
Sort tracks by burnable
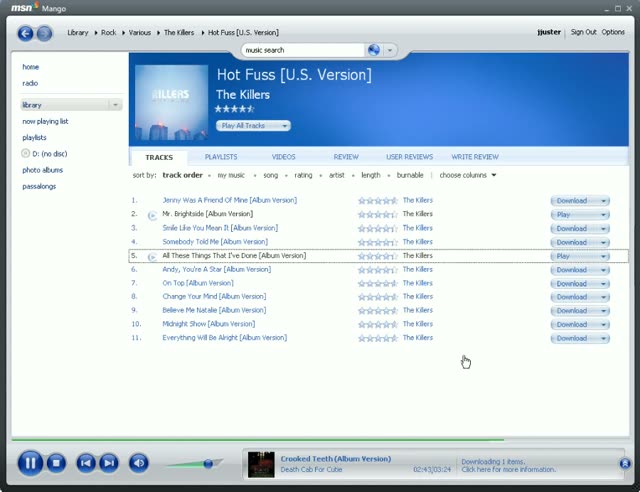pyautogui.click(x=410, y=175)
